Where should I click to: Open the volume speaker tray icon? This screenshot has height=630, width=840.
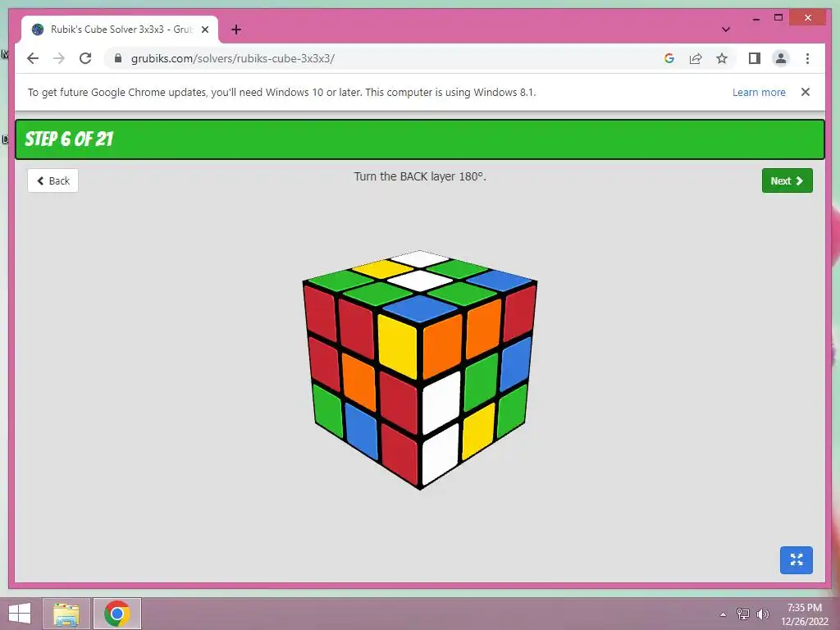(x=763, y=614)
